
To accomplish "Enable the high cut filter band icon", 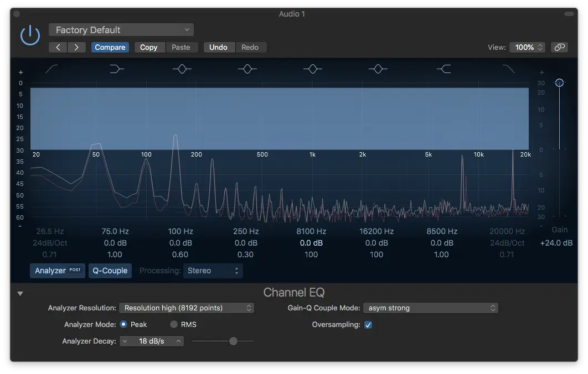I will [x=508, y=69].
